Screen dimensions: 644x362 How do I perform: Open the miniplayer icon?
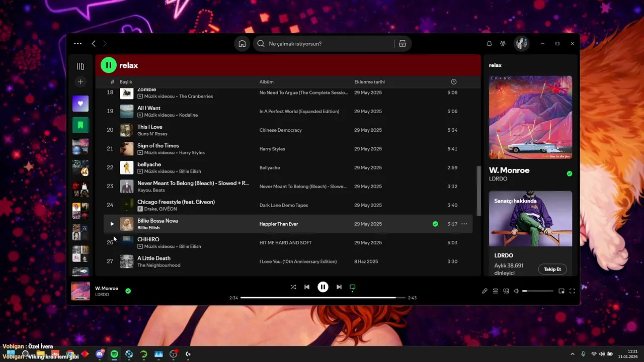561,291
